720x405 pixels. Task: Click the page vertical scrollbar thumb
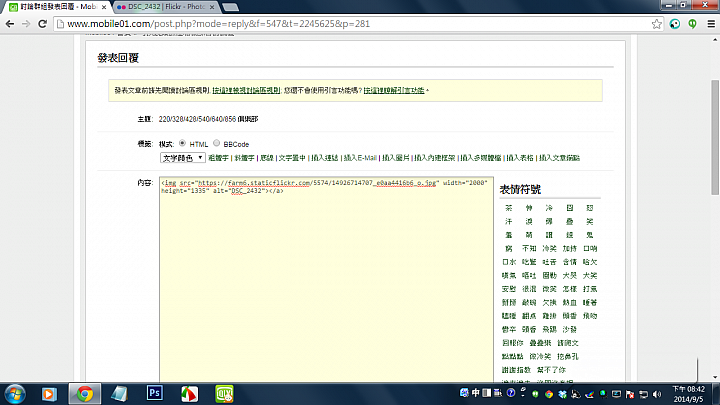[715, 137]
